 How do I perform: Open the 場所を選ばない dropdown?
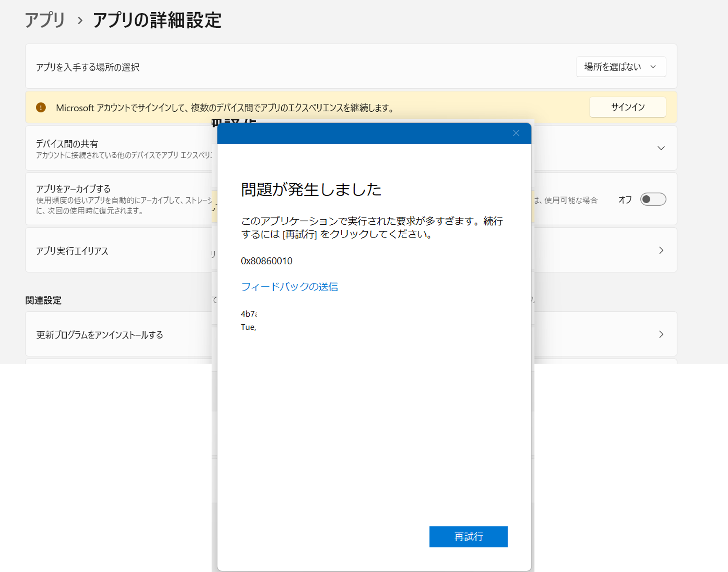click(x=621, y=67)
